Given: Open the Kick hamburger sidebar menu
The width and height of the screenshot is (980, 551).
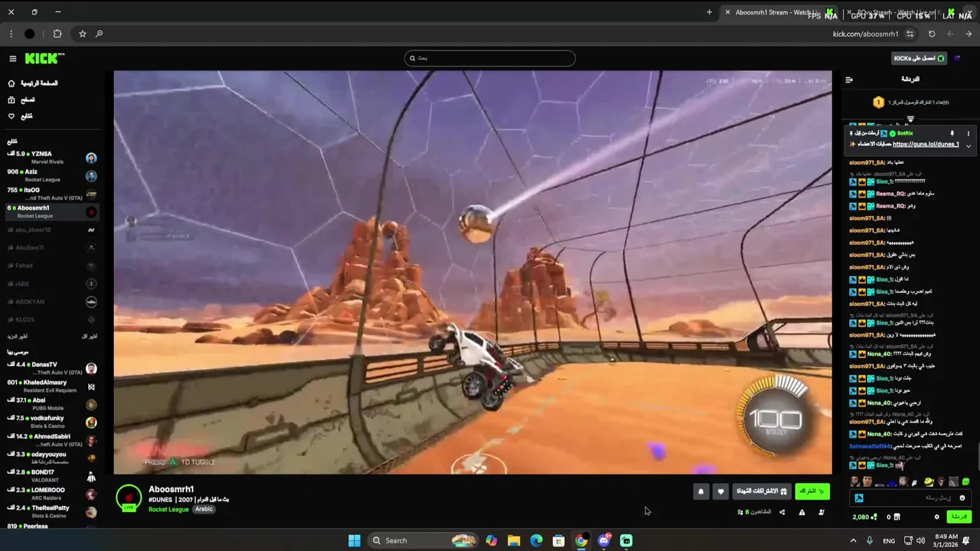Looking at the screenshot, I should tap(12, 58).
